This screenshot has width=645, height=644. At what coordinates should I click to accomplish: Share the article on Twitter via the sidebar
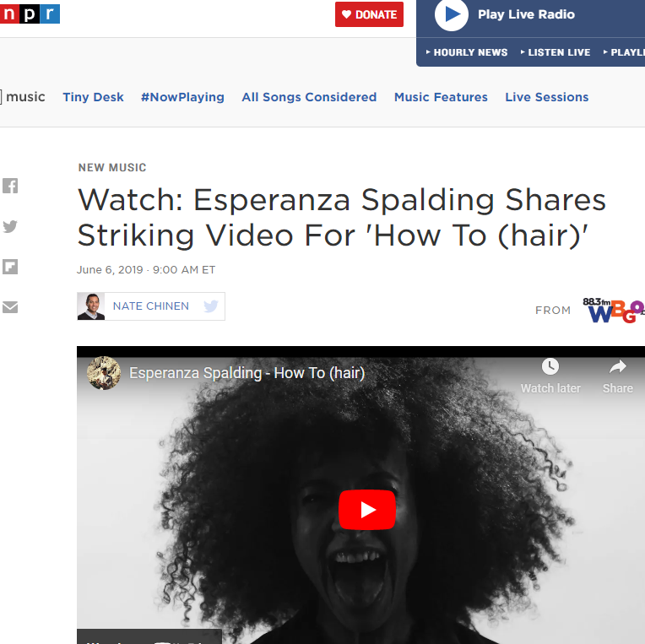(10, 226)
